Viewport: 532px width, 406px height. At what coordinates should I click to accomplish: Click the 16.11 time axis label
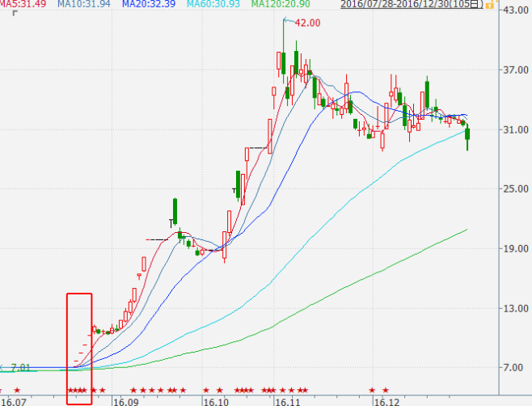289,401
